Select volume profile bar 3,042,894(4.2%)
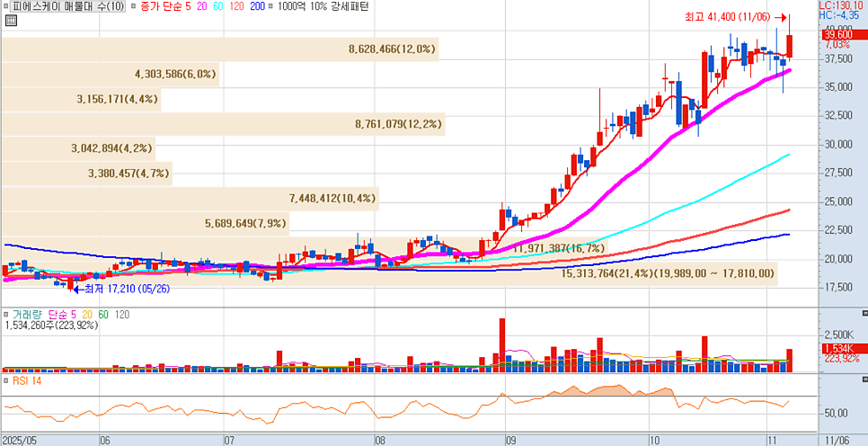 (x=78, y=148)
